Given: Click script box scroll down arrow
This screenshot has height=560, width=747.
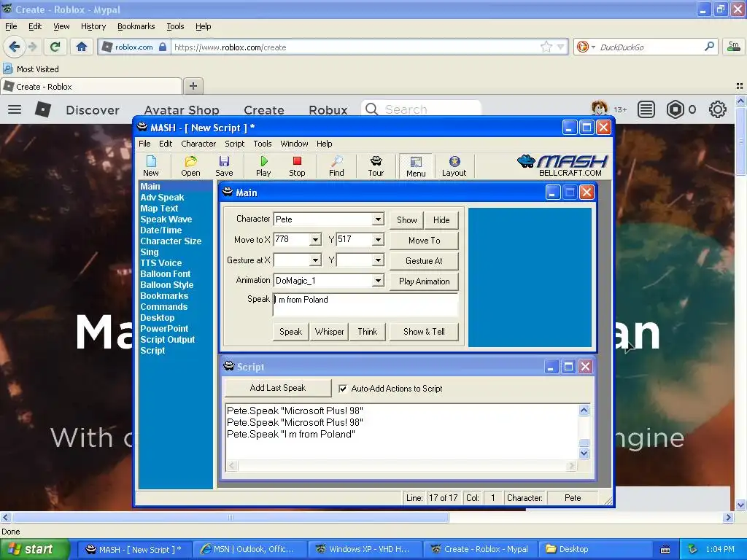Looking at the screenshot, I should point(584,454).
